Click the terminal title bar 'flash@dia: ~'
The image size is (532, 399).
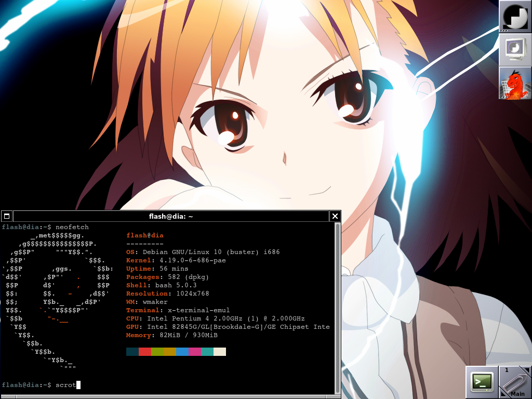point(171,216)
